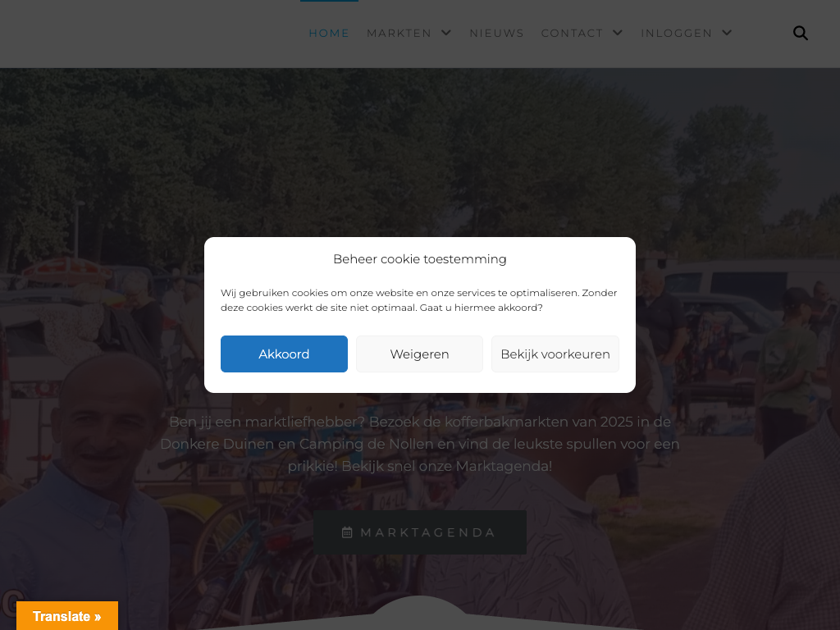The width and height of the screenshot is (840, 630).
Task: Open the Nieuws menu item
Action: pos(496,33)
